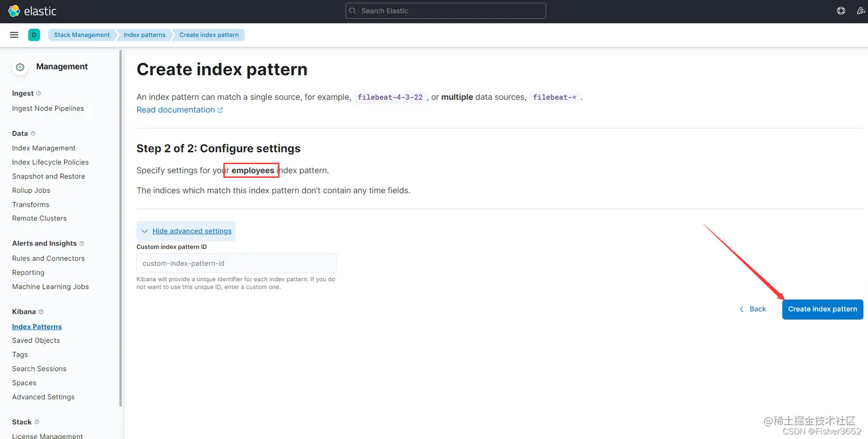
Task: Click the Ingest section info icon
Action: pos(38,94)
